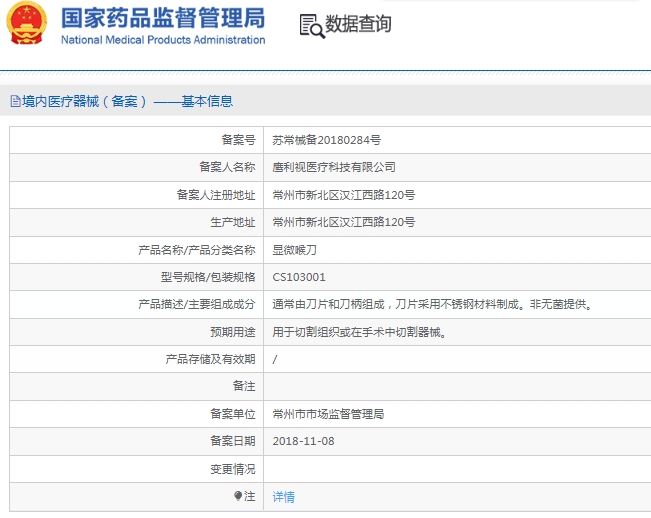Viewport: 651px width, 518px height.
Task: Click the 备案人名称 label
Action: coord(227,167)
